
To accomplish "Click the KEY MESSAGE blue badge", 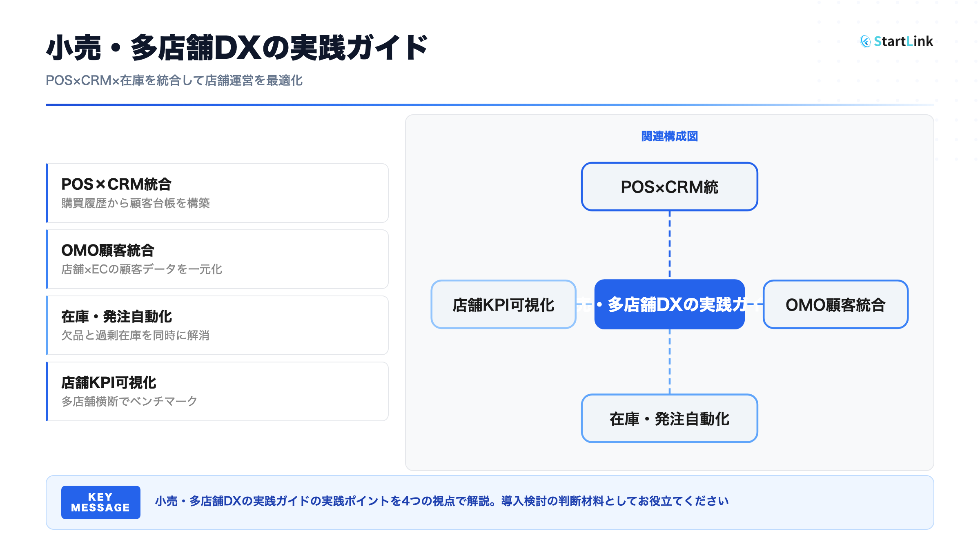I will 100,502.
